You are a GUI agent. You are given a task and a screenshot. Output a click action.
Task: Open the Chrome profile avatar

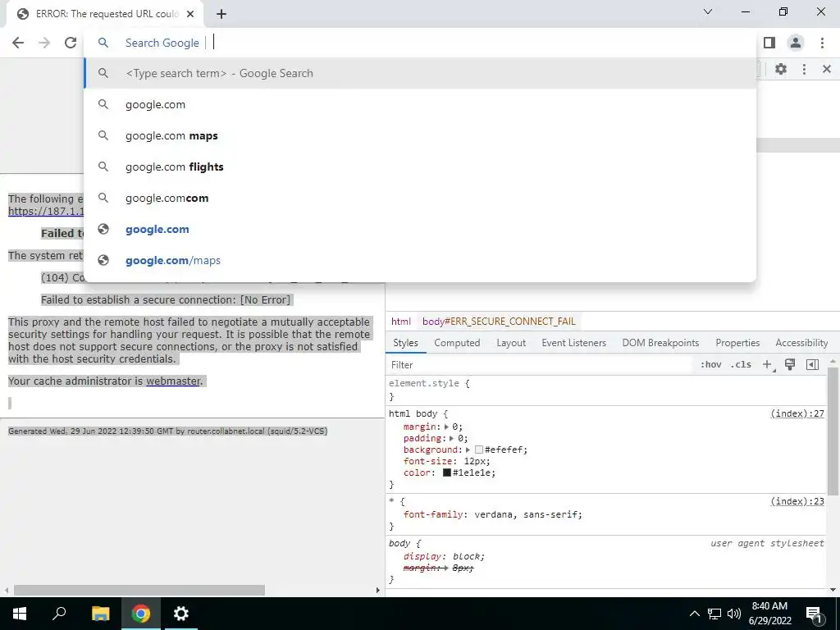[796, 43]
